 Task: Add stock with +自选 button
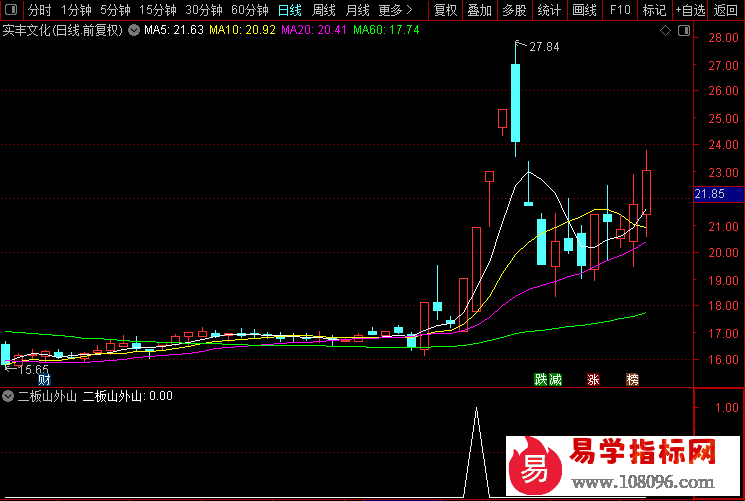coord(690,10)
